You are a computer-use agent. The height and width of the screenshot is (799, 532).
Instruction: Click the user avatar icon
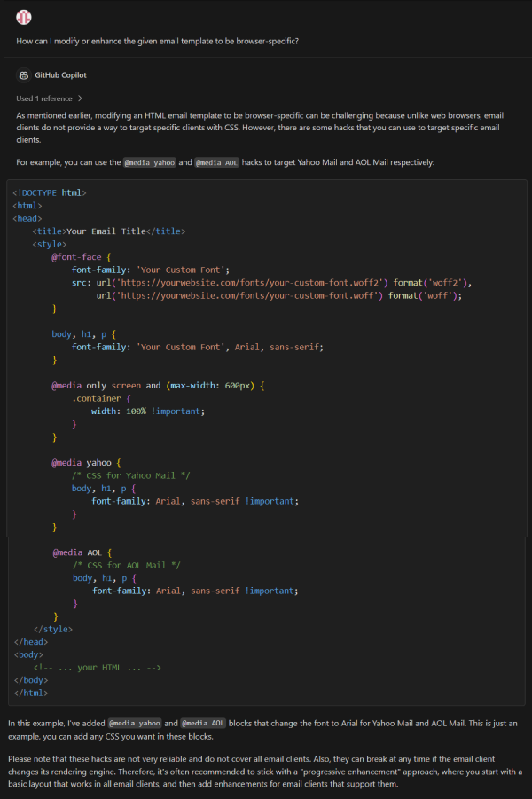[24, 16]
